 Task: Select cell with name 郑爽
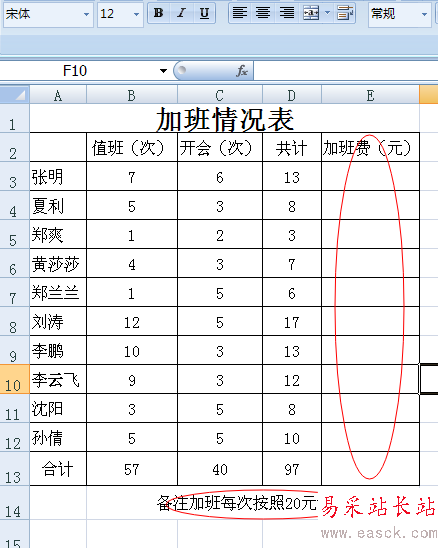[x=58, y=234]
